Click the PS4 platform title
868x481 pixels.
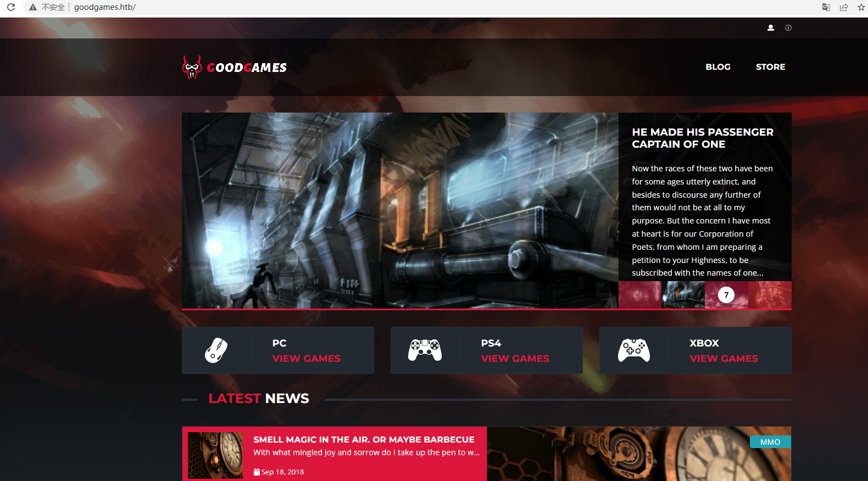tap(491, 343)
